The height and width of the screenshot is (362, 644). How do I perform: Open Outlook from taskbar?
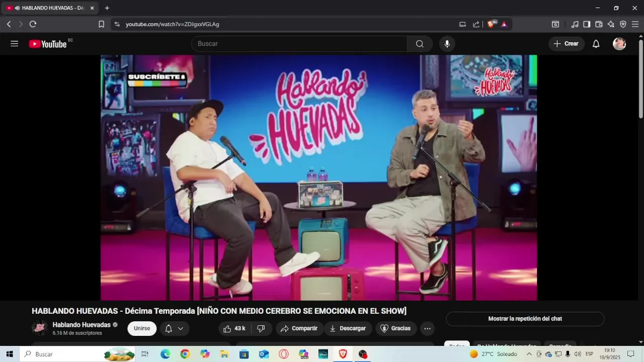click(x=264, y=354)
